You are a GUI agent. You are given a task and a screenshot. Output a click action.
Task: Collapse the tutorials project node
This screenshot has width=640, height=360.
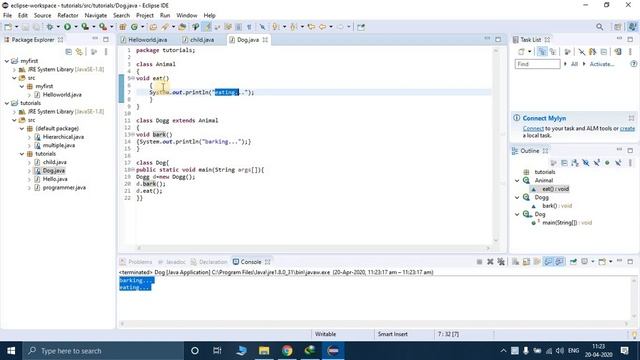[7, 103]
